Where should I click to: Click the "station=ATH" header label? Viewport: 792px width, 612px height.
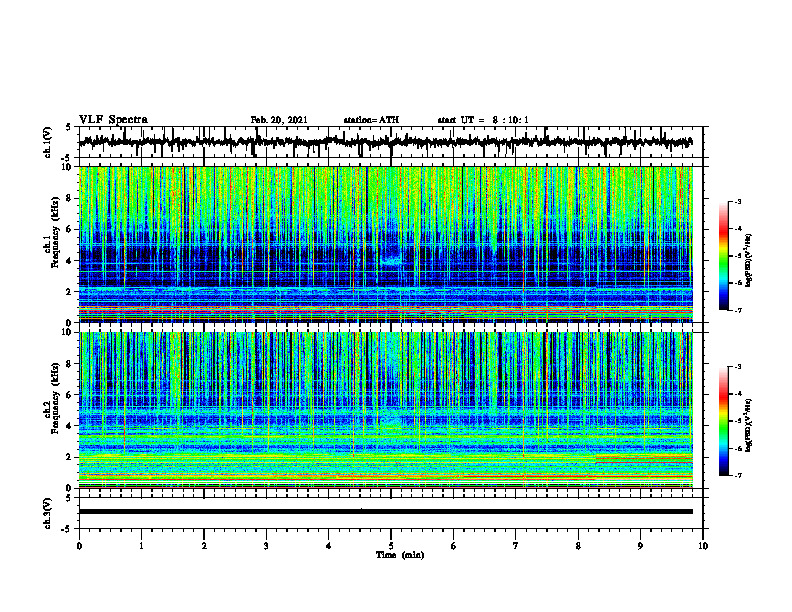pyautogui.click(x=371, y=120)
